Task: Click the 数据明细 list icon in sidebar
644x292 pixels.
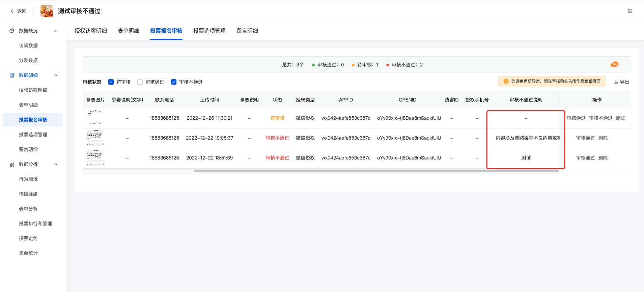Action: click(x=12, y=75)
